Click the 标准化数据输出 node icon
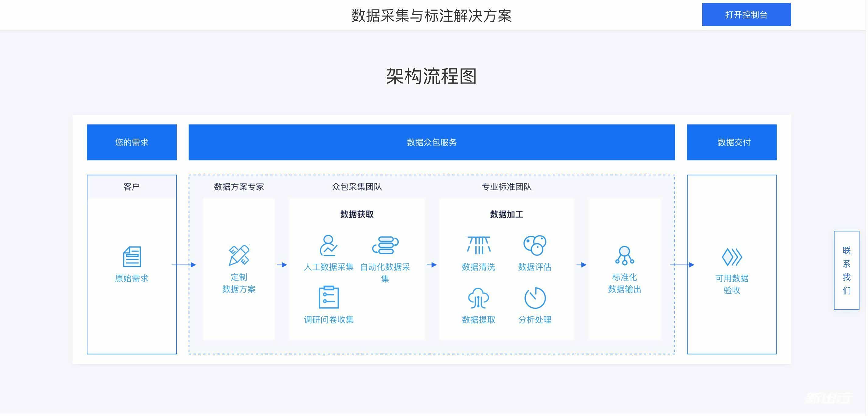Viewport: 868px width, 416px height. (624, 255)
